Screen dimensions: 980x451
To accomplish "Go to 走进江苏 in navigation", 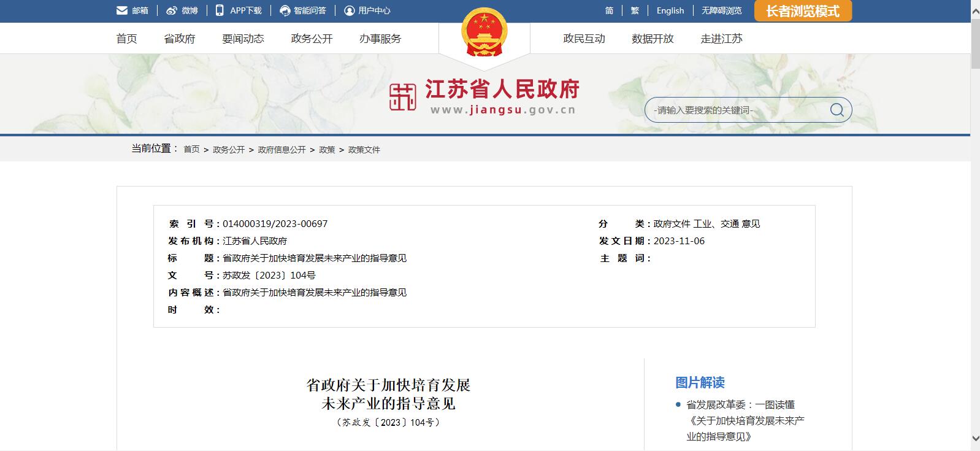I will coord(721,39).
